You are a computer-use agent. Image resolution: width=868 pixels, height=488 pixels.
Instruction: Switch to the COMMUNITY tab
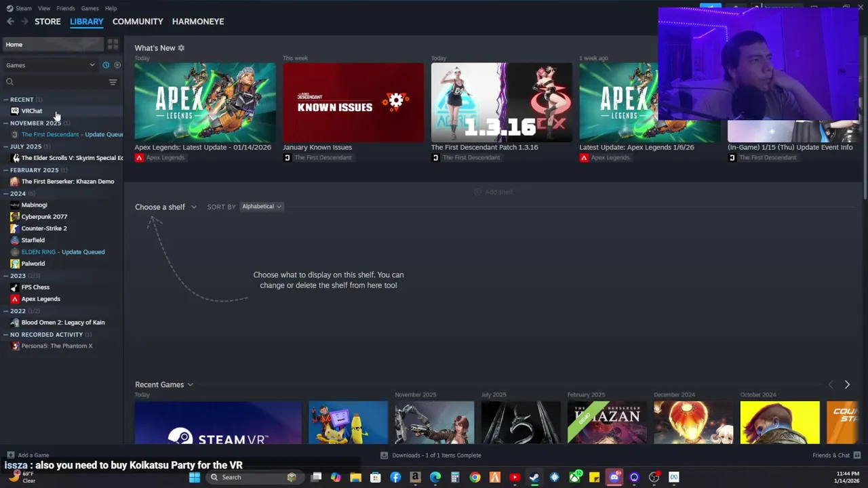(138, 22)
